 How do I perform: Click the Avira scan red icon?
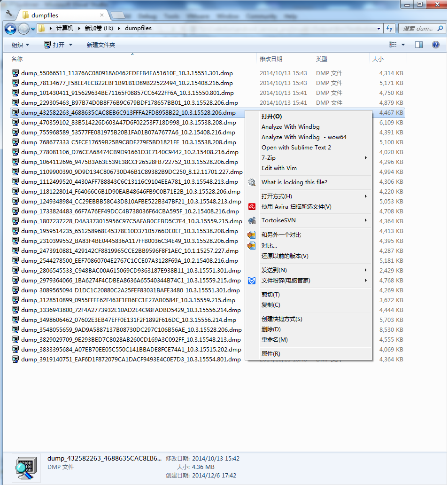point(252,206)
